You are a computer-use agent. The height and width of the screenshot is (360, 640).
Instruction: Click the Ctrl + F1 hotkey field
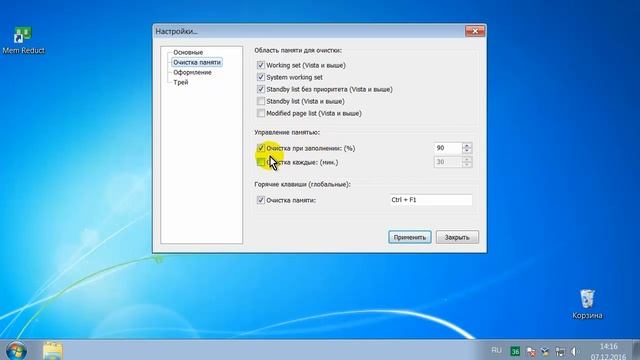point(431,200)
